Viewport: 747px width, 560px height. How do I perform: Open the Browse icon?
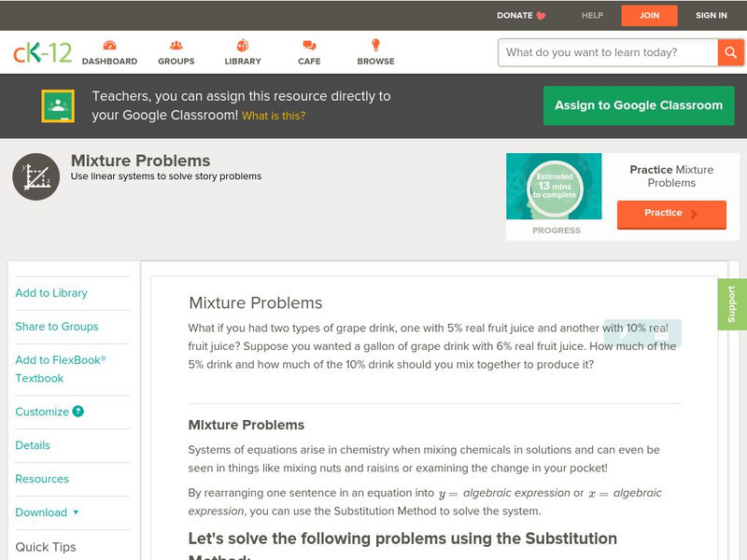(x=376, y=44)
